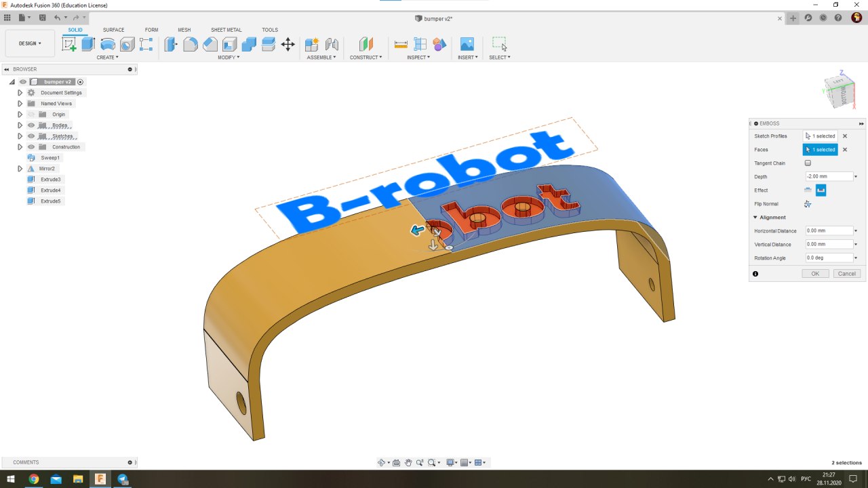The height and width of the screenshot is (488, 868).
Task: Flip the emboss normal direction
Action: click(808, 203)
